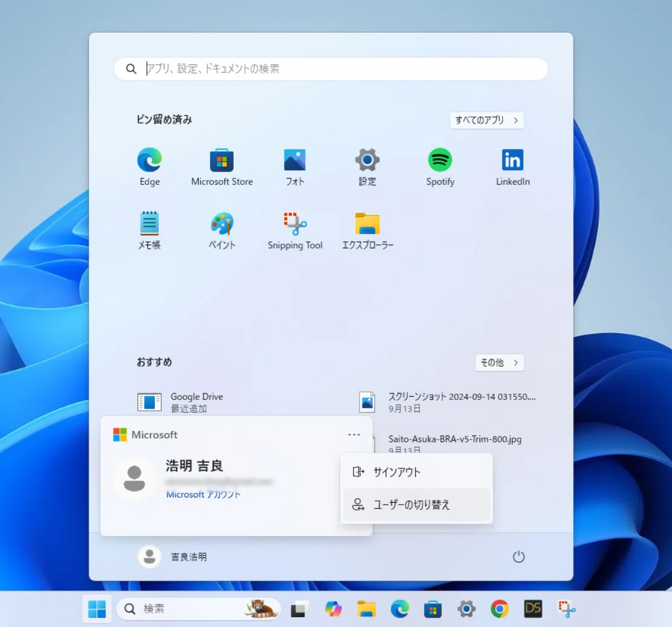
Task: Open メモ帳 notepad app
Action: 149,230
